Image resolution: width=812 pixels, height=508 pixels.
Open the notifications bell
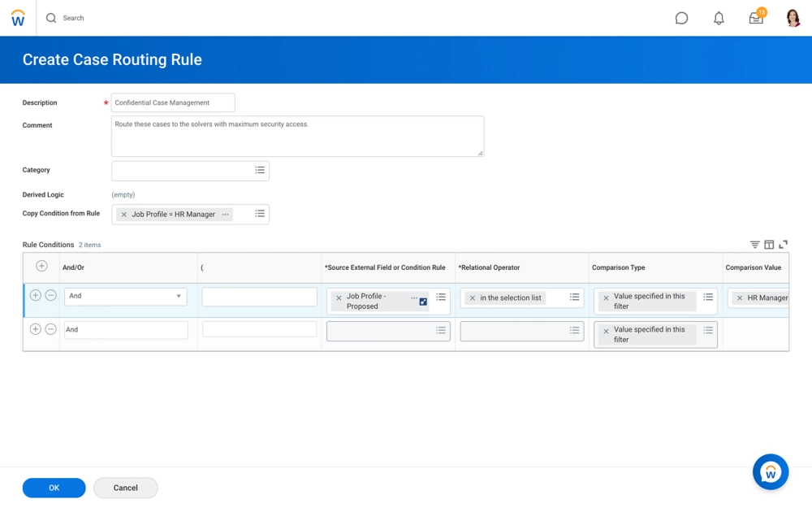click(x=719, y=18)
